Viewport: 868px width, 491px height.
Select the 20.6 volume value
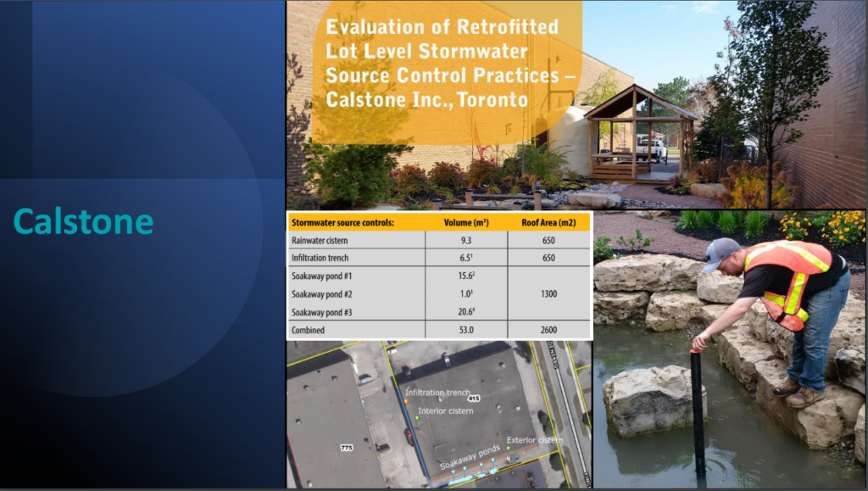click(x=466, y=312)
